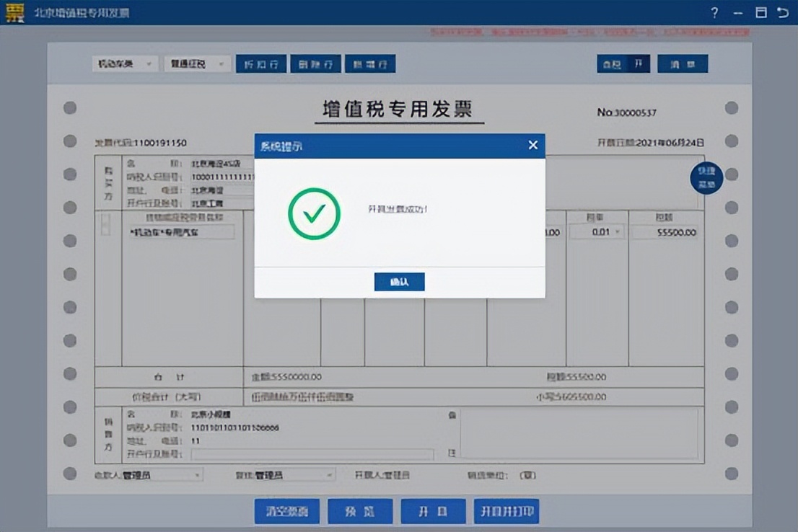Open the 普通征税 dropdown
798x532 pixels.
(x=196, y=63)
